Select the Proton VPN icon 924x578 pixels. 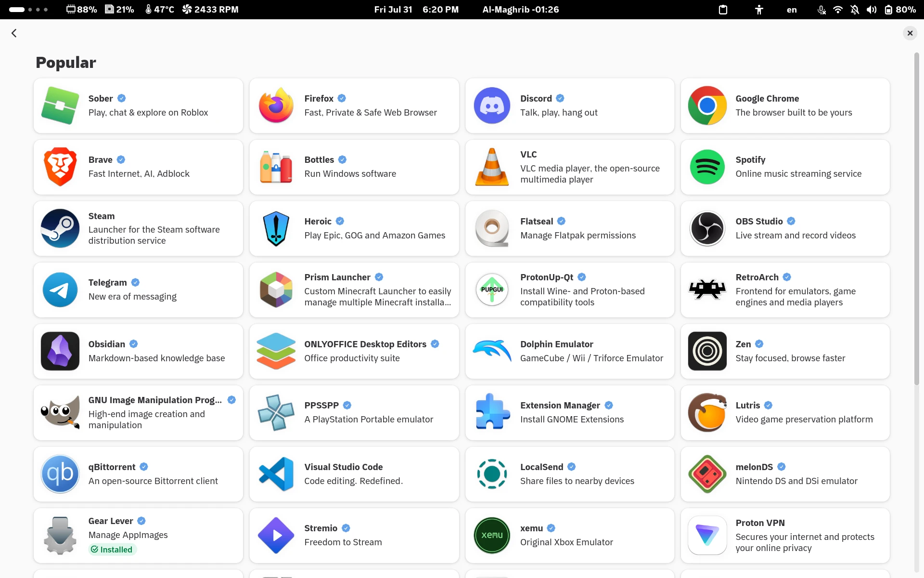(x=707, y=536)
